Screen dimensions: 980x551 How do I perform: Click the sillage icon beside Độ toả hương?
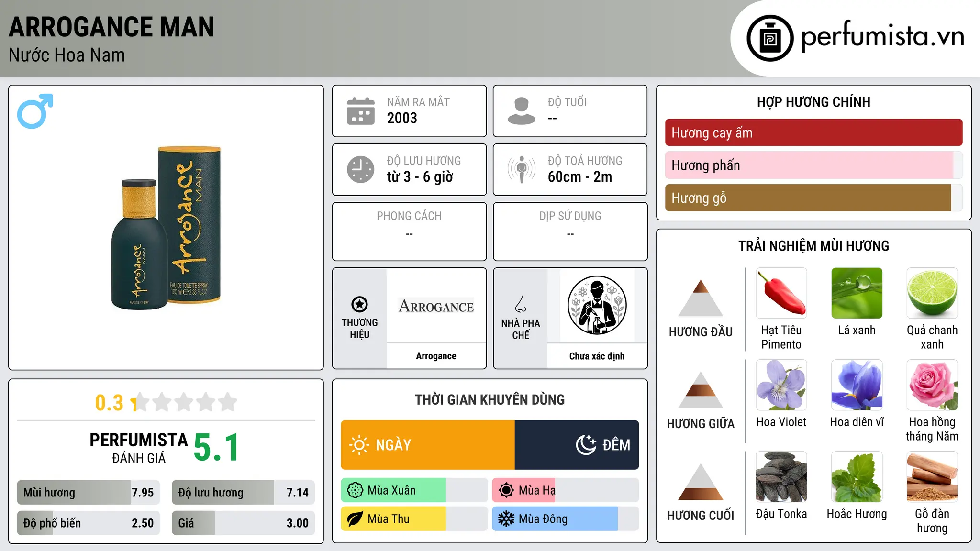click(521, 169)
